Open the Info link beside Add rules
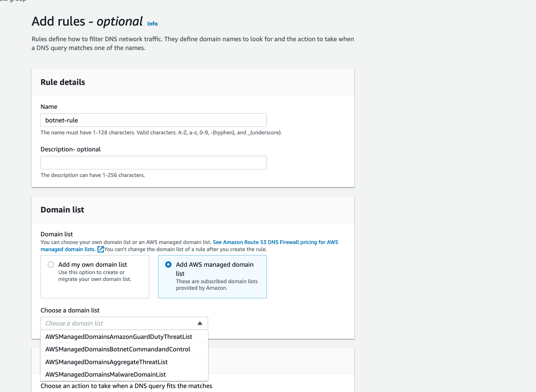The image size is (536, 392). point(152,24)
